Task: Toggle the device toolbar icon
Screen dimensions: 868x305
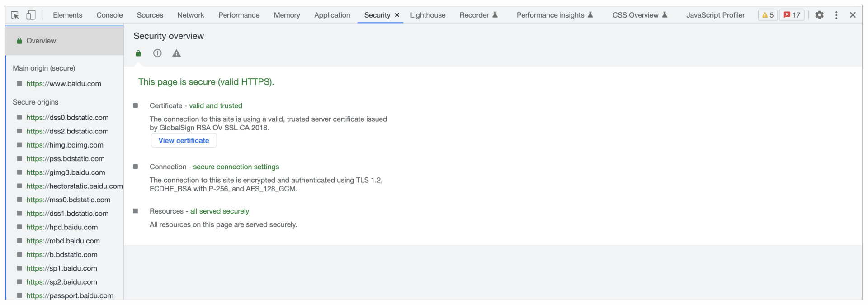Action: [31, 15]
